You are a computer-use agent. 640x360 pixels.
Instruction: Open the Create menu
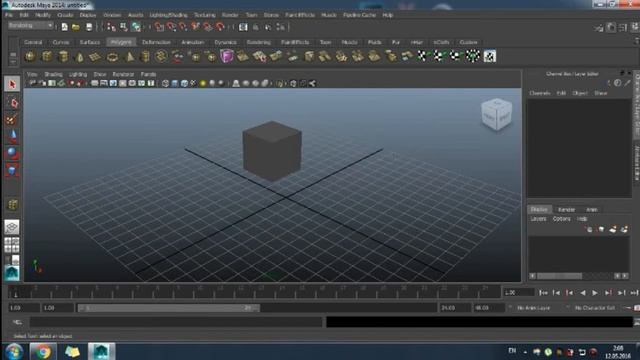click(65, 15)
